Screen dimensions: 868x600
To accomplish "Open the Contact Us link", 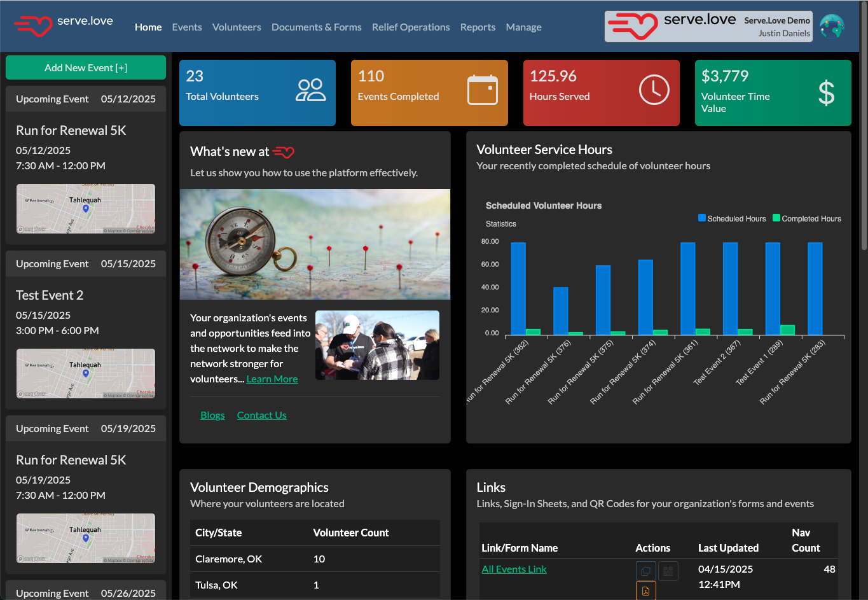I will pyautogui.click(x=262, y=415).
